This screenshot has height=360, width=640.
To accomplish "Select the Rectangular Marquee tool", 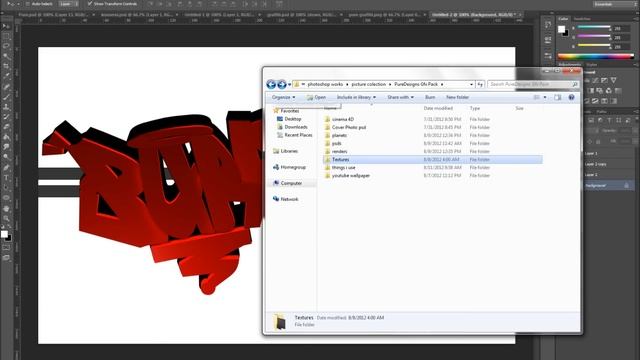I will [6, 36].
